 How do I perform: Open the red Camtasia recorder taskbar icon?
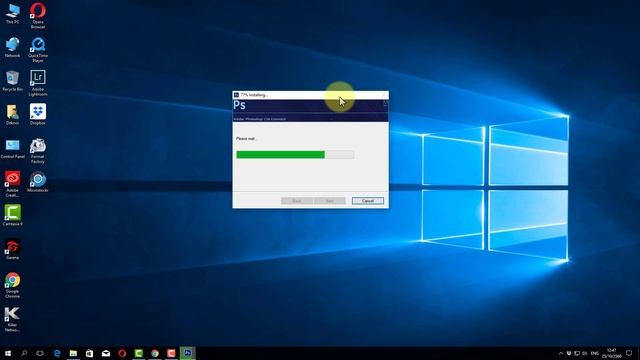coord(171,353)
